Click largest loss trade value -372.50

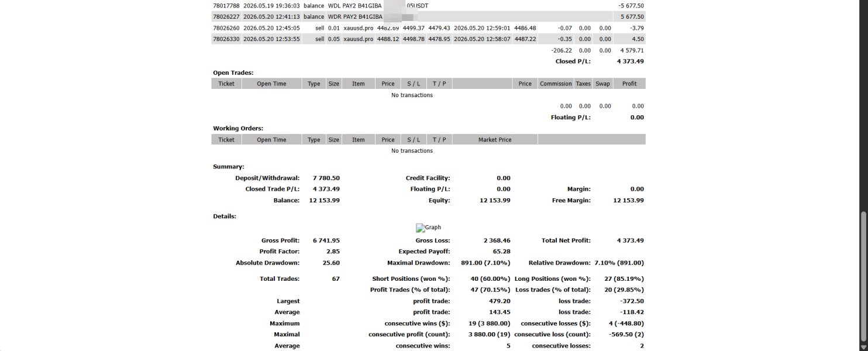click(x=633, y=301)
